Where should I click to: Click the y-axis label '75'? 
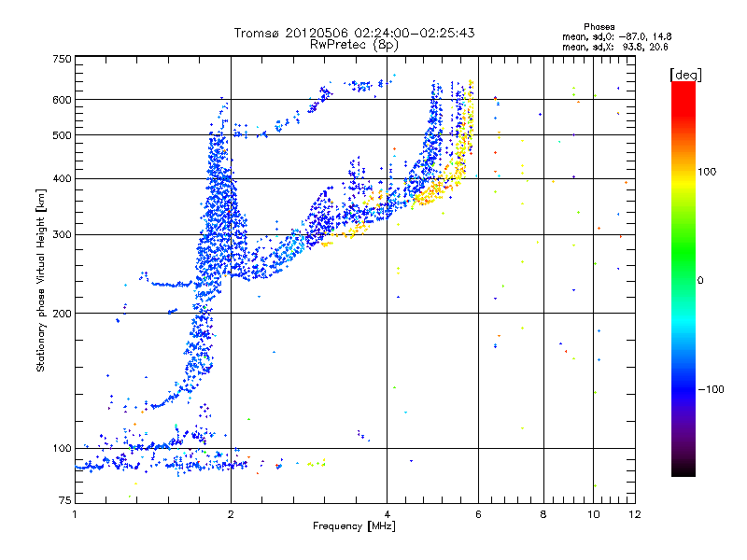[65, 500]
